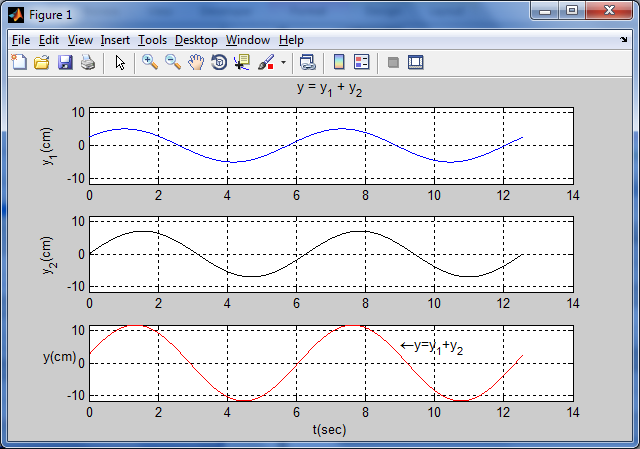
Task: Insert a colorbar with the toolbar icon
Action: (339, 62)
